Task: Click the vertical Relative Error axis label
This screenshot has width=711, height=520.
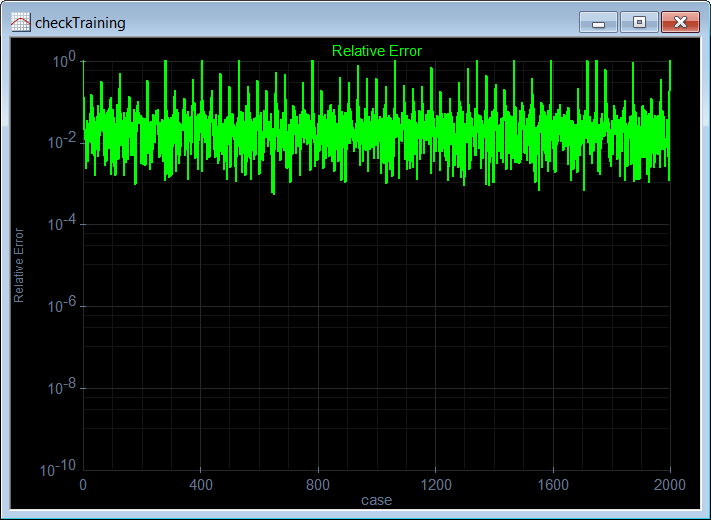Action: (x=19, y=265)
